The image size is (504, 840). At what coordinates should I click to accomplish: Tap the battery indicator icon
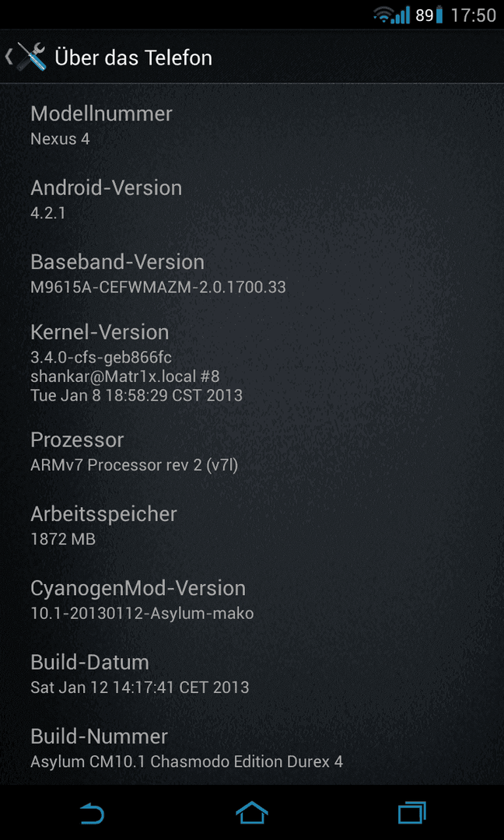pos(439,15)
